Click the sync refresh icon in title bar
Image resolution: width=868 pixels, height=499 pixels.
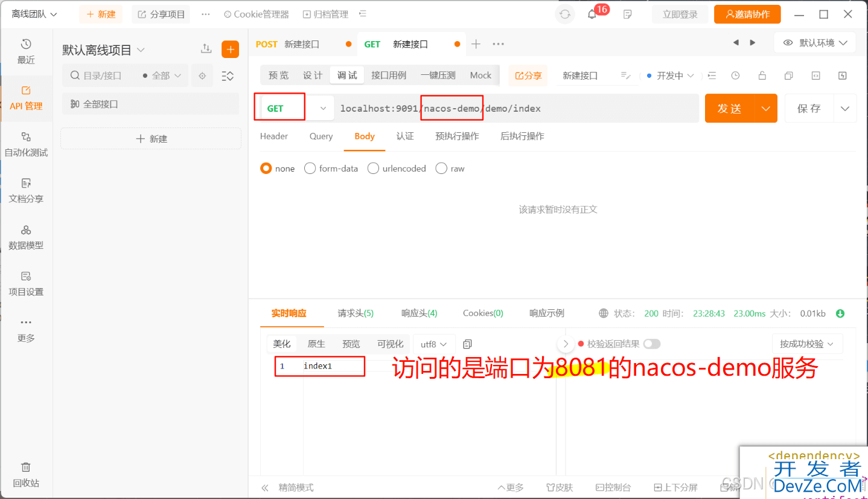pyautogui.click(x=565, y=14)
